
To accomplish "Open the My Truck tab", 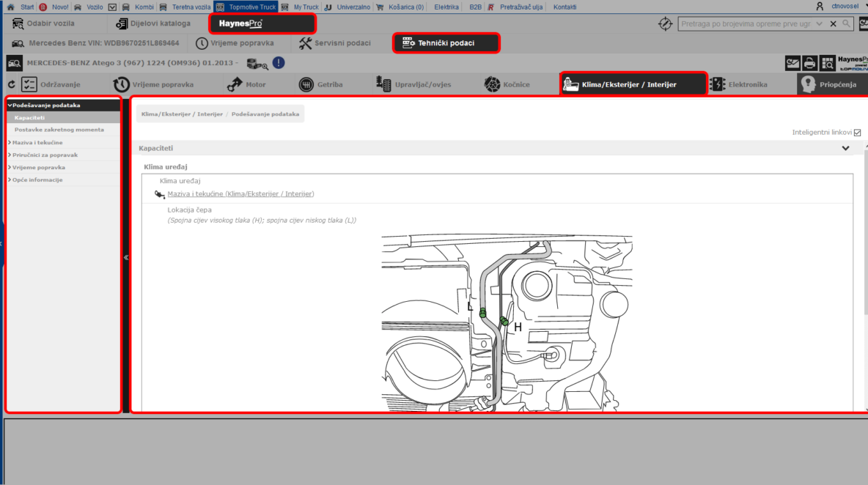I will (300, 7).
